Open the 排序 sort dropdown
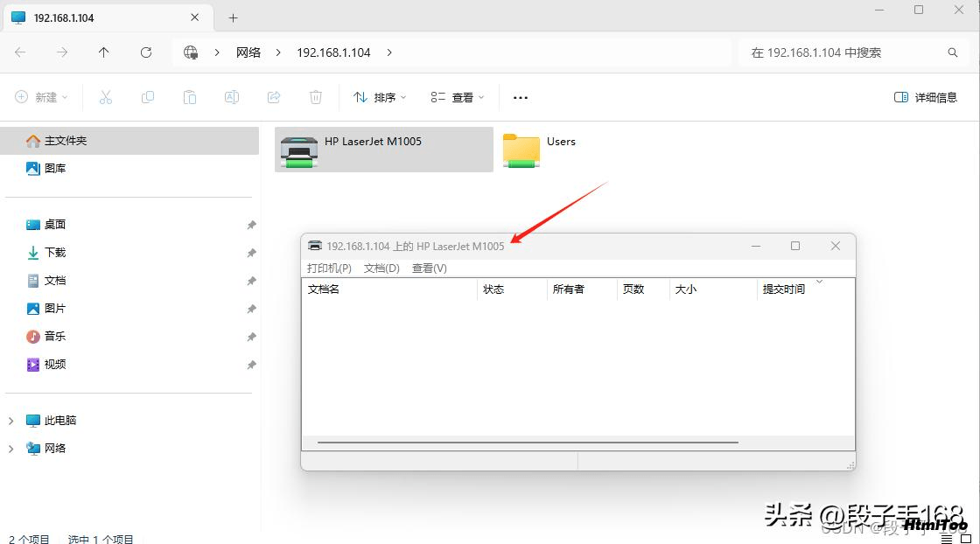This screenshot has height=544, width=980. (x=380, y=97)
